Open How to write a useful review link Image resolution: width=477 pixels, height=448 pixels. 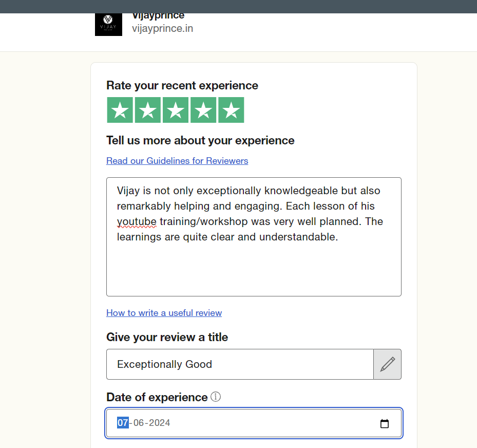pos(164,313)
